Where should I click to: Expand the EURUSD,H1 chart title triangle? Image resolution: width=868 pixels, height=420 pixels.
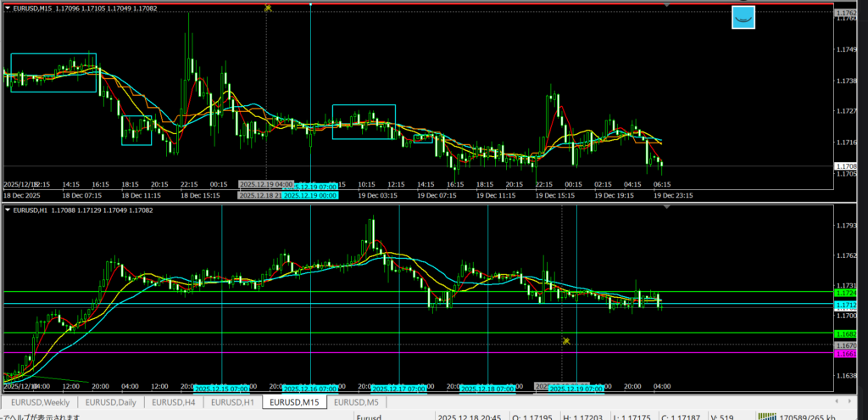(x=8, y=210)
